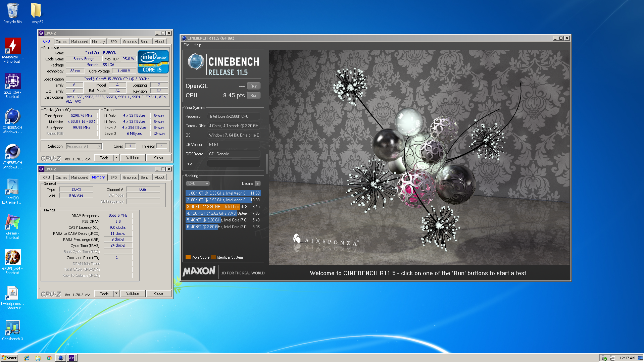
Task: Open Memory tab in upper CPU-Z
Action: coord(98,42)
